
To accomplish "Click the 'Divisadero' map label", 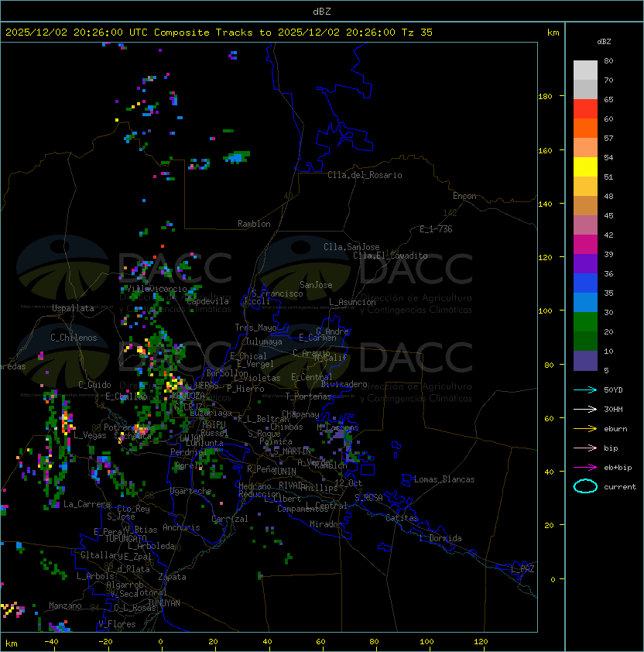I will click(x=344, y=383).
